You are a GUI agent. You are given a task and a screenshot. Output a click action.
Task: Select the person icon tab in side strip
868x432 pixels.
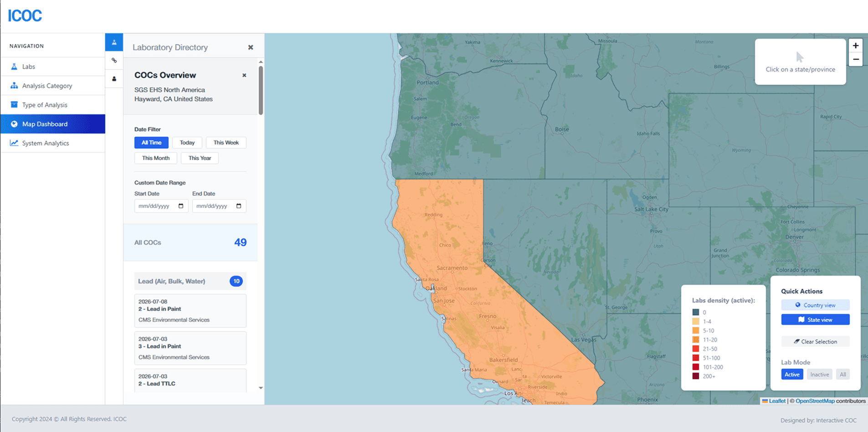coord(114,79)
